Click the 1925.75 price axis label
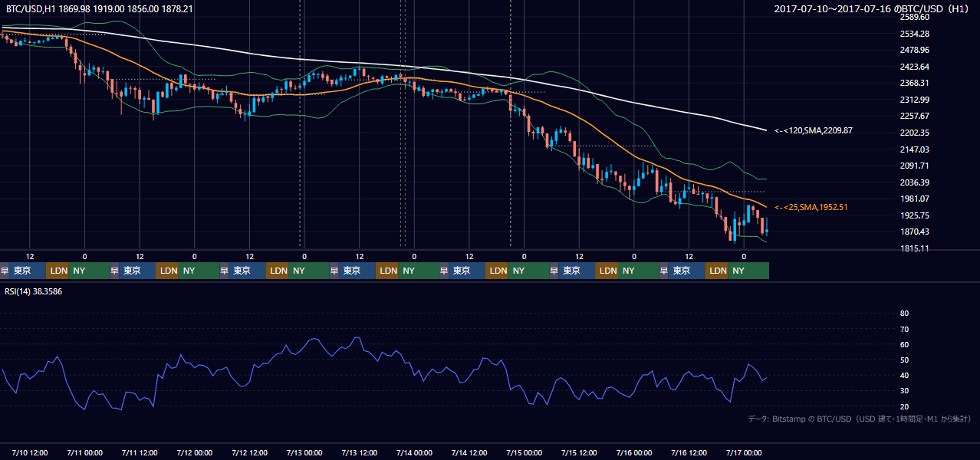Viewport: 980px width, 460px height. click(x=915, y=215)
